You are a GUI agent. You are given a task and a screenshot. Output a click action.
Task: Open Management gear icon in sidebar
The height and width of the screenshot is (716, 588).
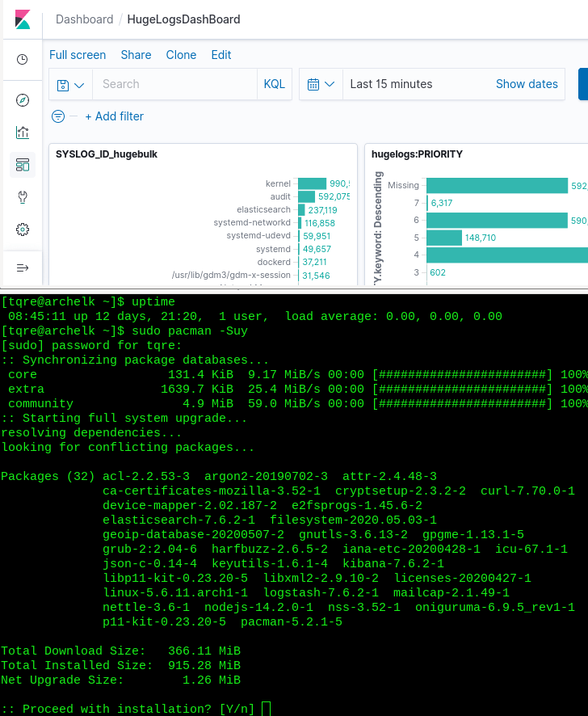click(23, 230)
